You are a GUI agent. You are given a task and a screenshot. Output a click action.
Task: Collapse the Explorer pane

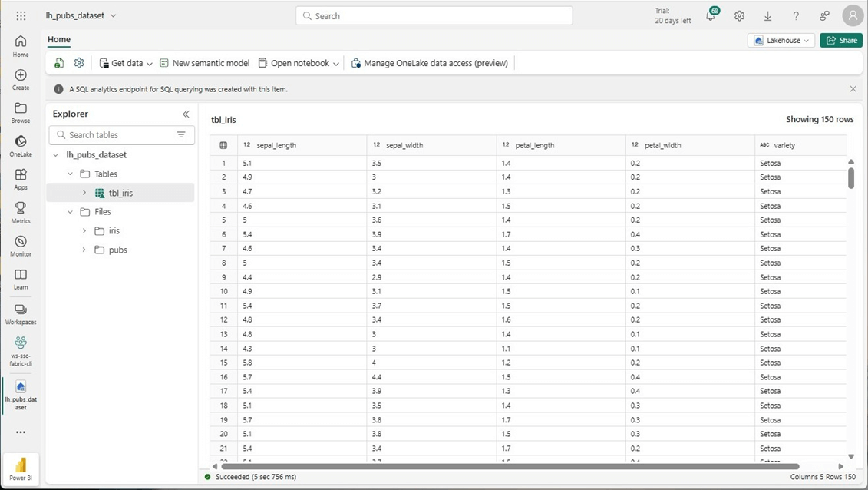[x=186, y=114]
